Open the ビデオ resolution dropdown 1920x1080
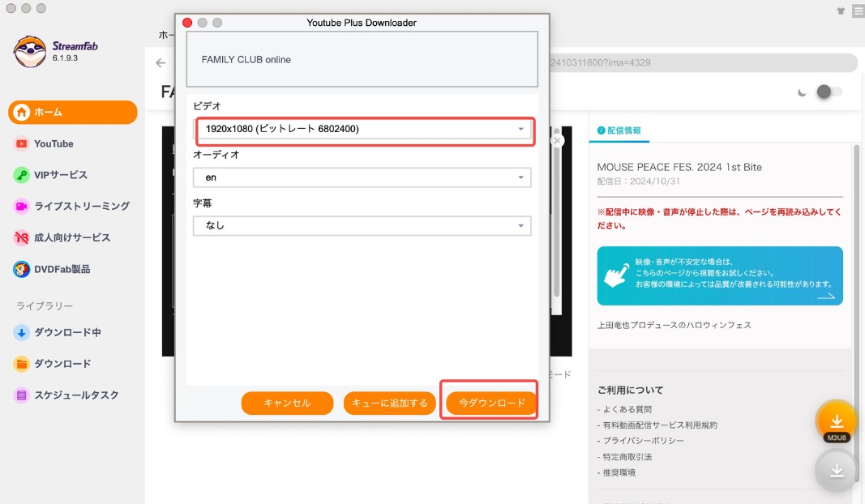The width and height of the screenshot is (865, 504). pos(363,129)
